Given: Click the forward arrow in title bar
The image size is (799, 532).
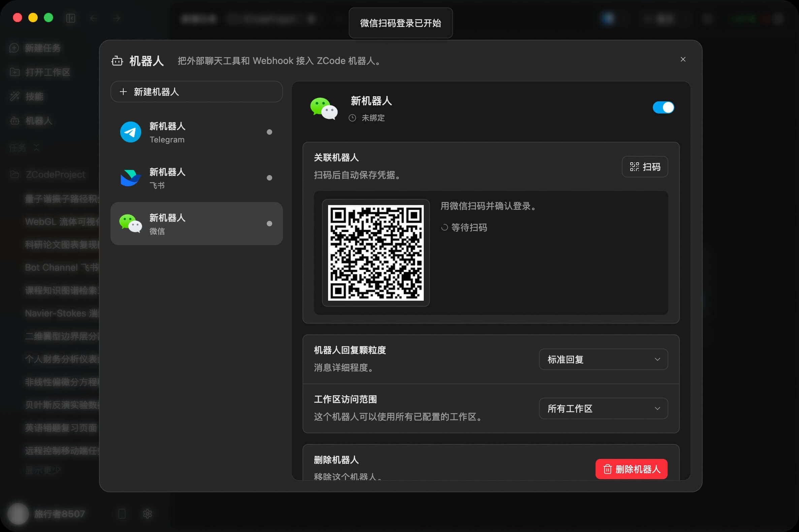Looking at the screenshot, I should (x=117, y=18).
